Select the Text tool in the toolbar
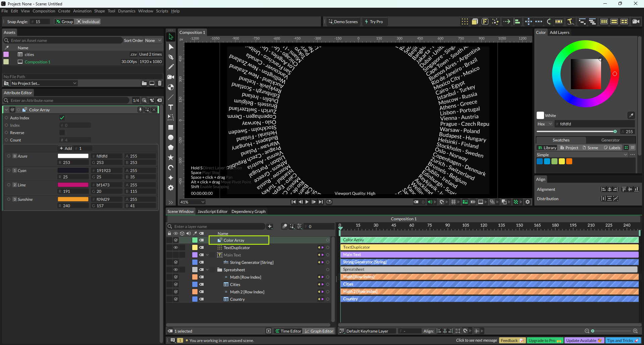The width and height of the screenshot is (644, 345). (171, 107)
